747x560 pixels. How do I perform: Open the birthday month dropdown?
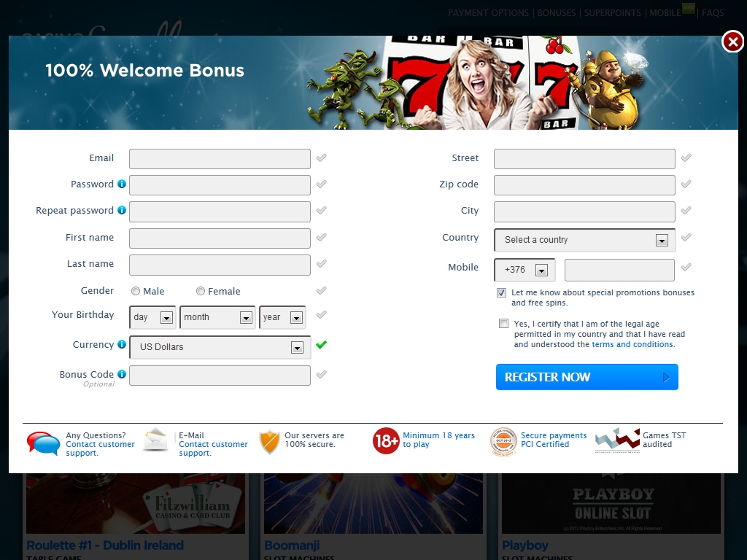pos(217,317)
